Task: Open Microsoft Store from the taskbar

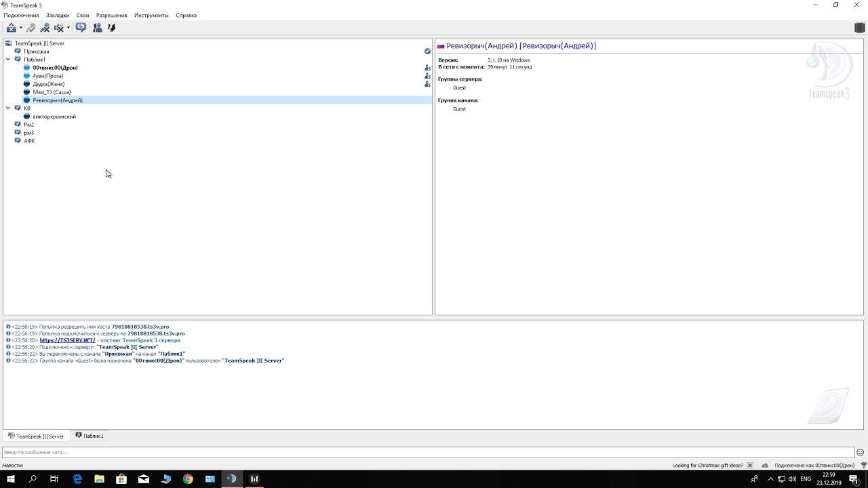Action: pyautogui.click(x=121, y=479)
